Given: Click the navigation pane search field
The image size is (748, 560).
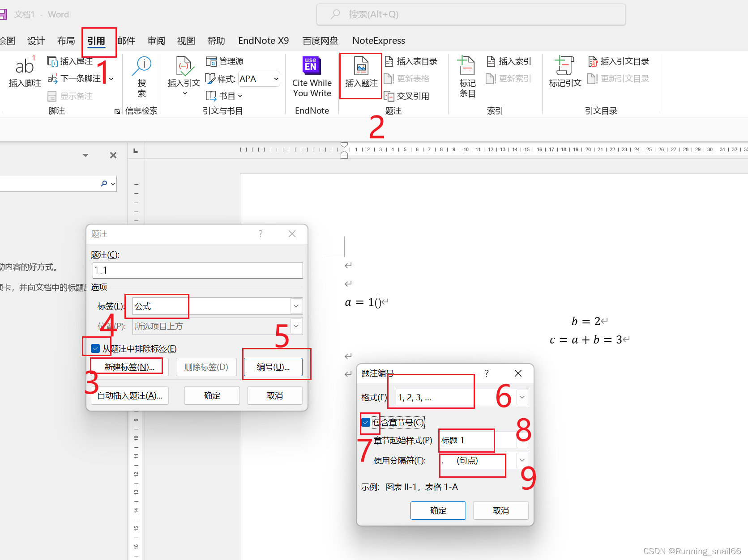Looking at the screenshot, I should (x=49, y=183).
